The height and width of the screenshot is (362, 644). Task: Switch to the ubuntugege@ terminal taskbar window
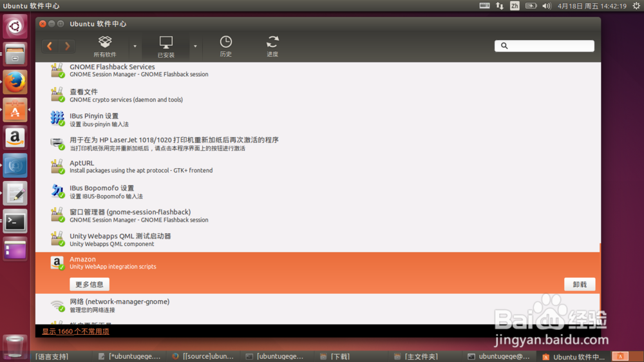498,357
